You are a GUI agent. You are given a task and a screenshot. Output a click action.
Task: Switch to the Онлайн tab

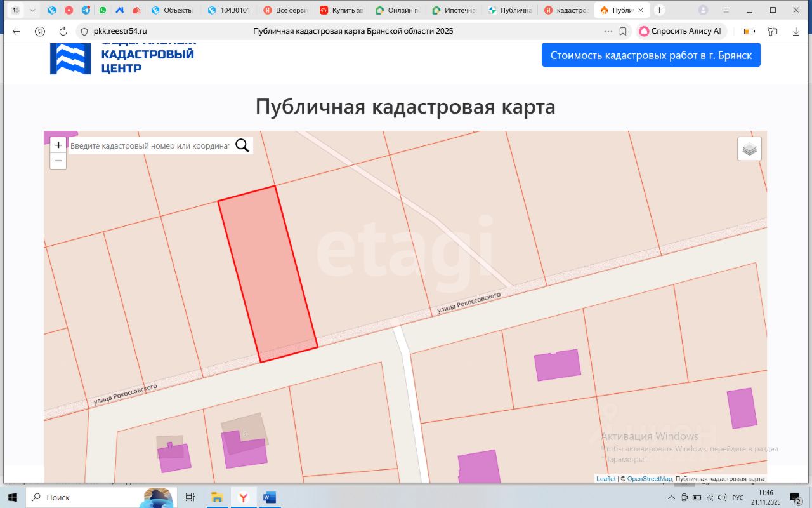tap(397, 10)
